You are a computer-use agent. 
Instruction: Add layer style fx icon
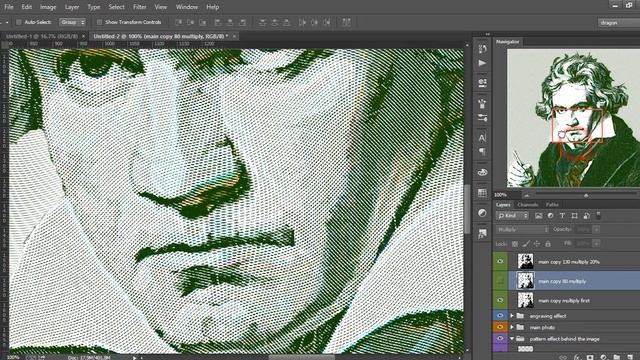[x=577, y=357]
